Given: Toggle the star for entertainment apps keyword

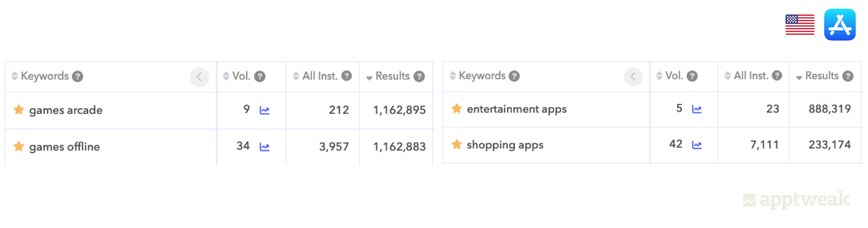Looking at the screenshot, I should pos(457,108).
